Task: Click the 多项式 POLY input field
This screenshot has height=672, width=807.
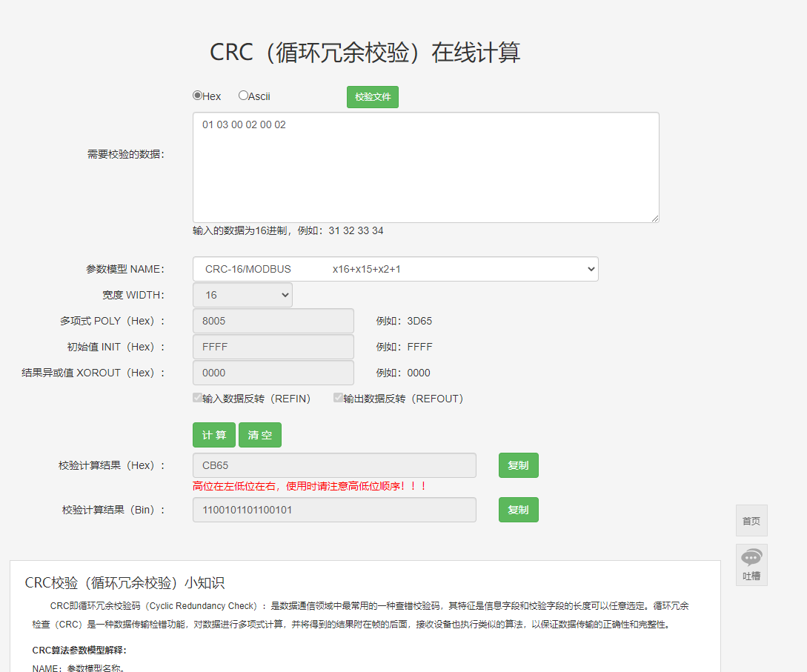Action: [x=273, y=321]
